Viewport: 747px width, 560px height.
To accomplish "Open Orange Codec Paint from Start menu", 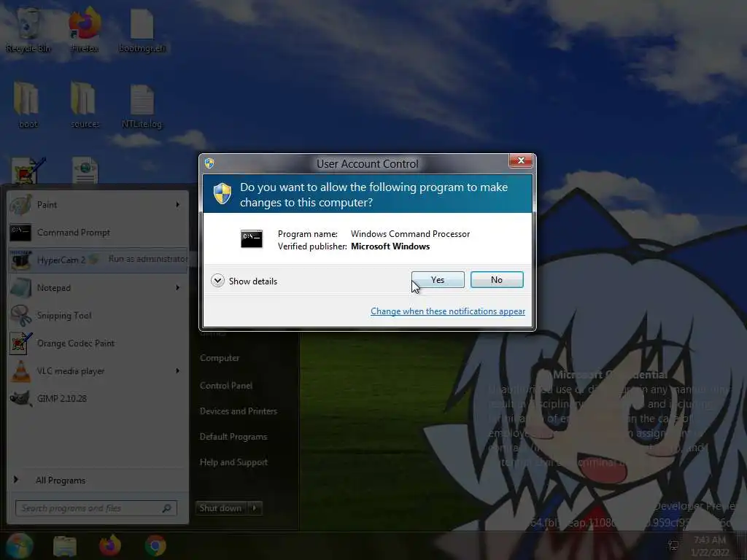I will [98, 343].
